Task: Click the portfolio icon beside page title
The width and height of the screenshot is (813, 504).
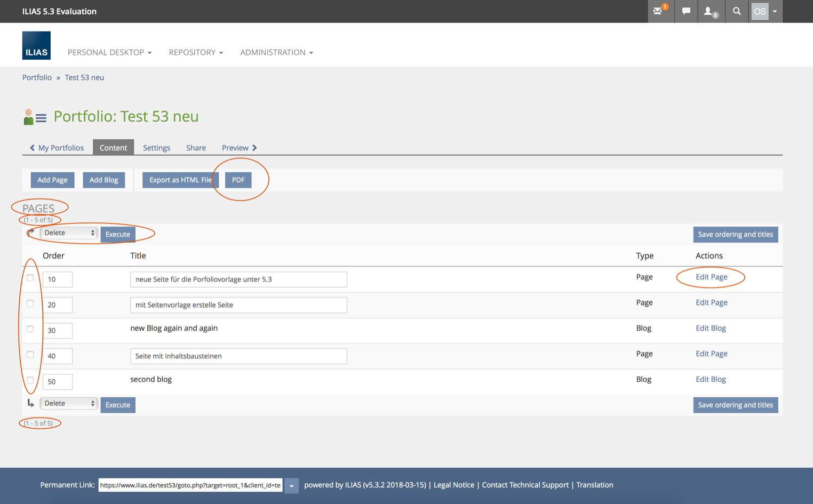Action: pos(35,117)
